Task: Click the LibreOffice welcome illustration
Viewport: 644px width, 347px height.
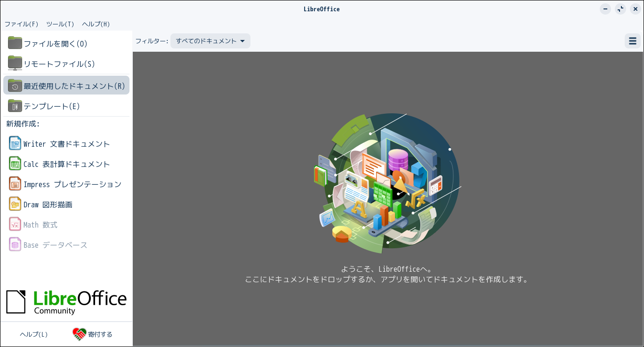Action: point(387,183)
